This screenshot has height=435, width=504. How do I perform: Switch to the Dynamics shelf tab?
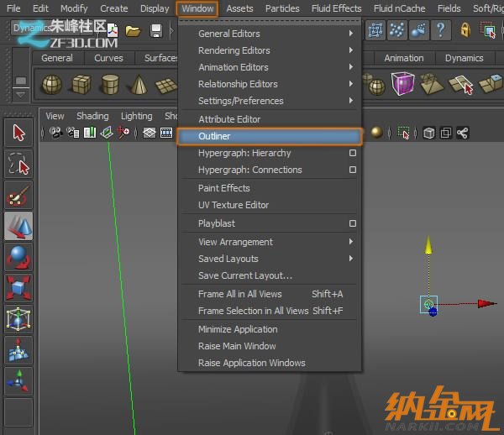coord(464,58)
